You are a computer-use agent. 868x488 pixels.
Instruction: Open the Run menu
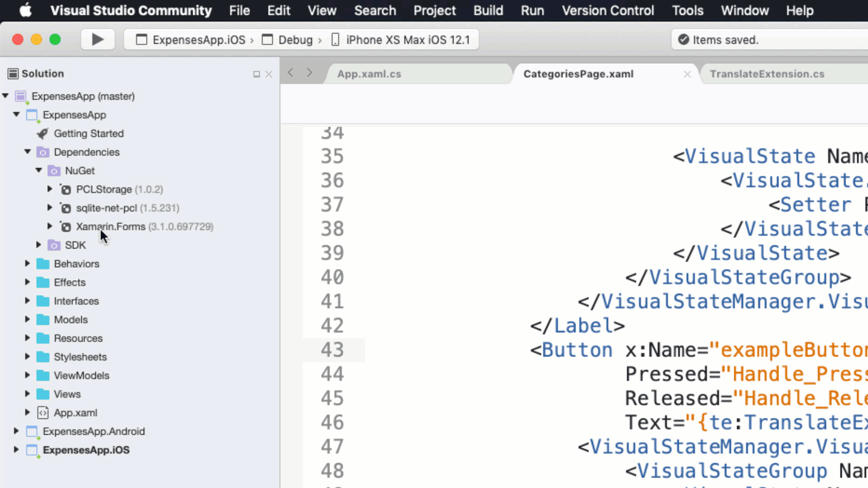pyautogui.click(x=532, y=10)
